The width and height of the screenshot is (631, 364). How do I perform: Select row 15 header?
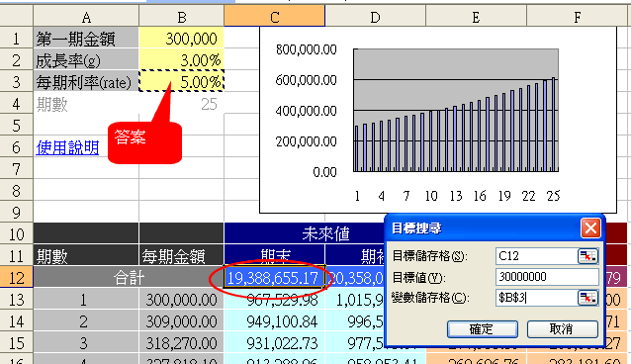pyautogui.click(x=16, y=343)
